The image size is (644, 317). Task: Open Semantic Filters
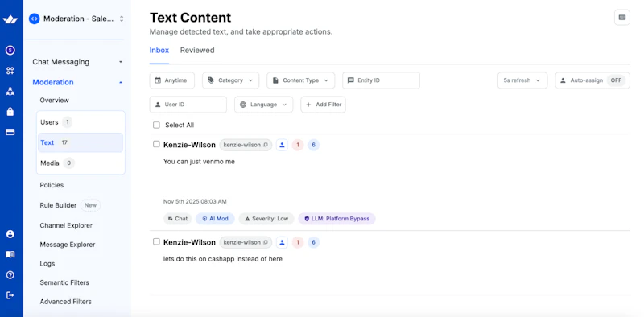point(64,282)
